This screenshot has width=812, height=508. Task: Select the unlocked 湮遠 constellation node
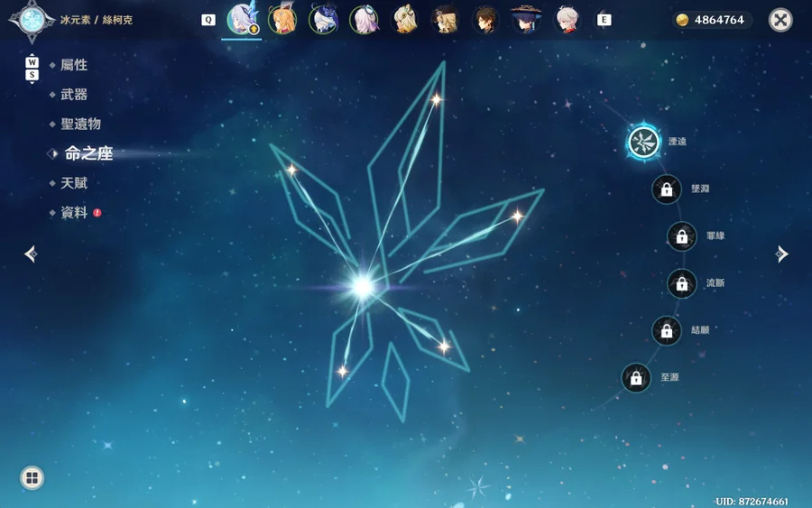[643, 142]
